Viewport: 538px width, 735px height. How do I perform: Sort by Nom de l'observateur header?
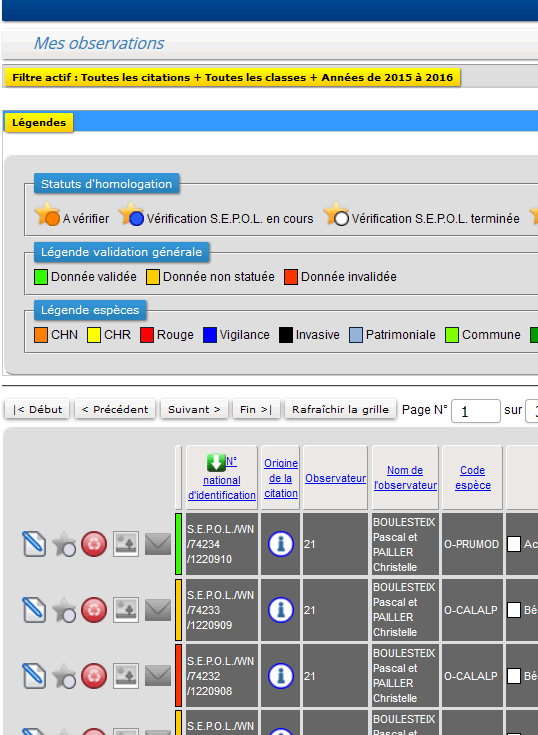[405, 478]
